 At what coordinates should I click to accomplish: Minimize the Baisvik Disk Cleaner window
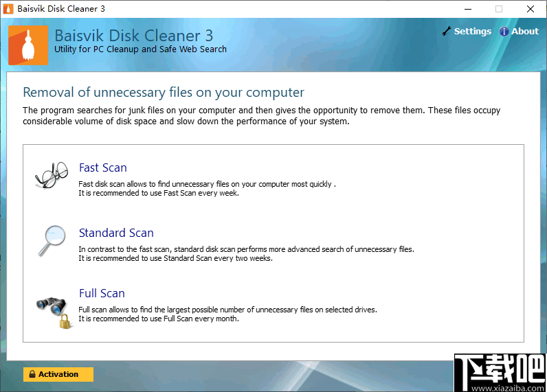[468, 9]
